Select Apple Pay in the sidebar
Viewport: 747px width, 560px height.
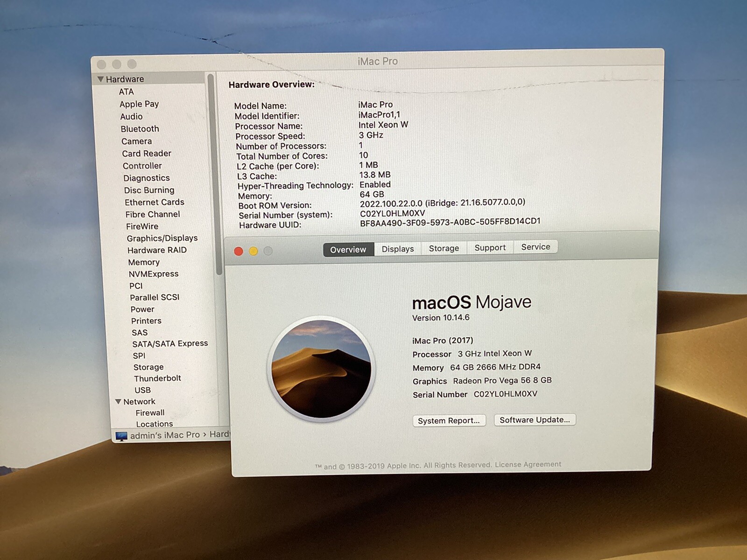(139, 104)
